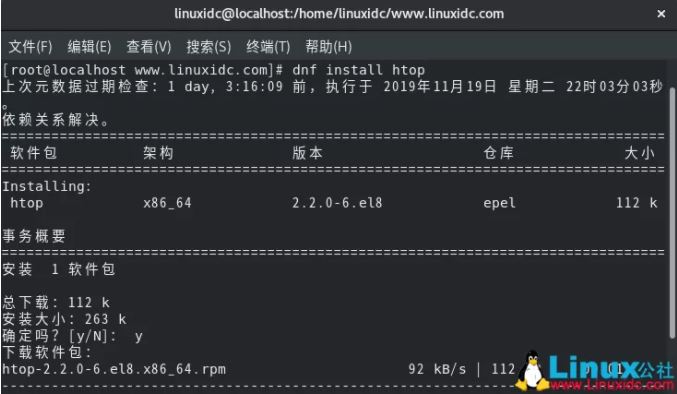
Task: Click the htop-2.2.0-6.el8.x86_64.rpm filename
Action: pos(114,369)
